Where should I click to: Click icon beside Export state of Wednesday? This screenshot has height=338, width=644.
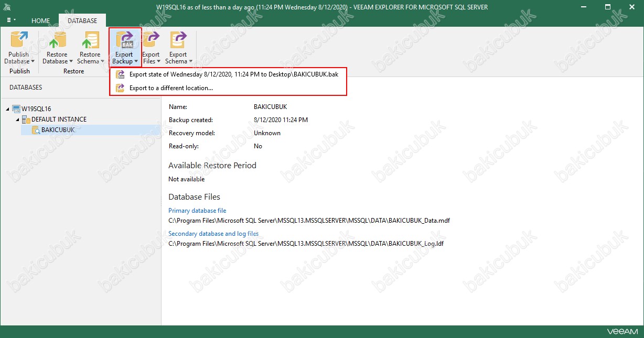click(120, 74)
